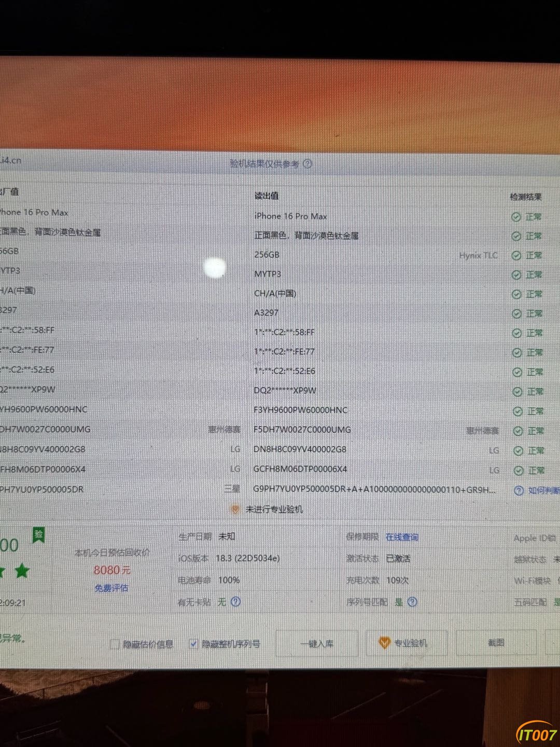
Task: Click the 读出值 column header
Action: point(267,196)
